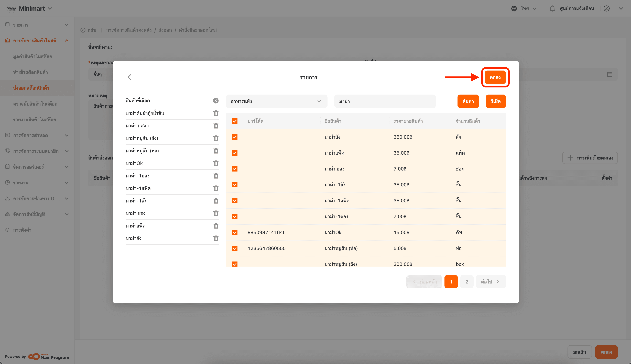The height and width of the screenshot is (364, 631).
Task: Click the back arrow in รายการ dialog
Action: [129, 77]
